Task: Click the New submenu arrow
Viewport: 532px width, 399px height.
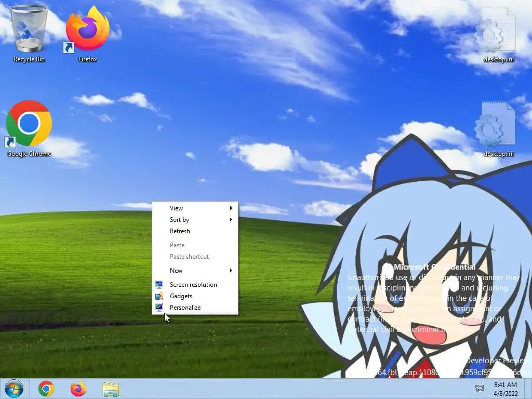Action: pos(231,270)
